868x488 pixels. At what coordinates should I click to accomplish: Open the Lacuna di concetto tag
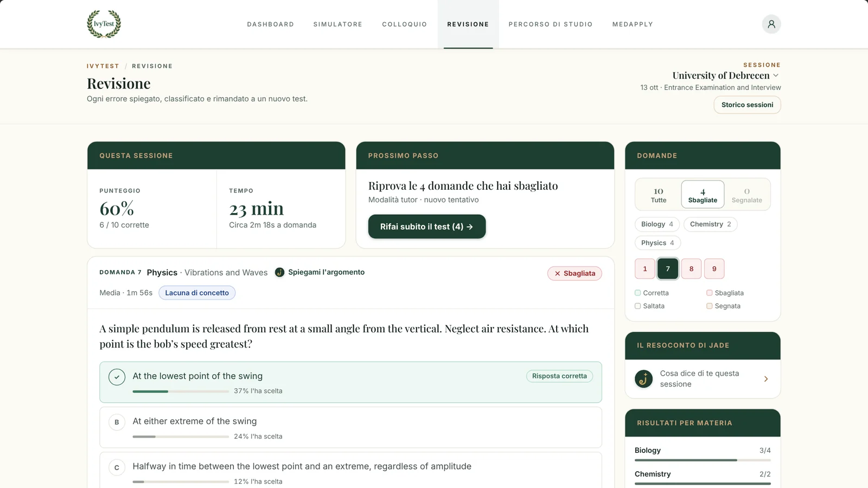click(197, 293)
